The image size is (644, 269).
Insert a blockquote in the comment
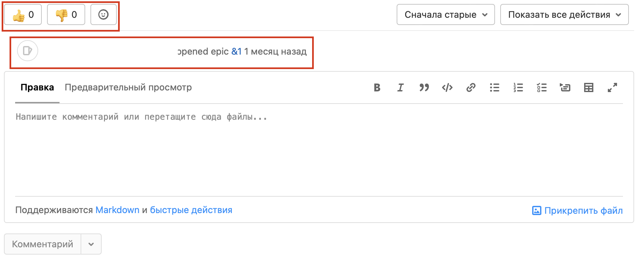[x=424, y=87]
